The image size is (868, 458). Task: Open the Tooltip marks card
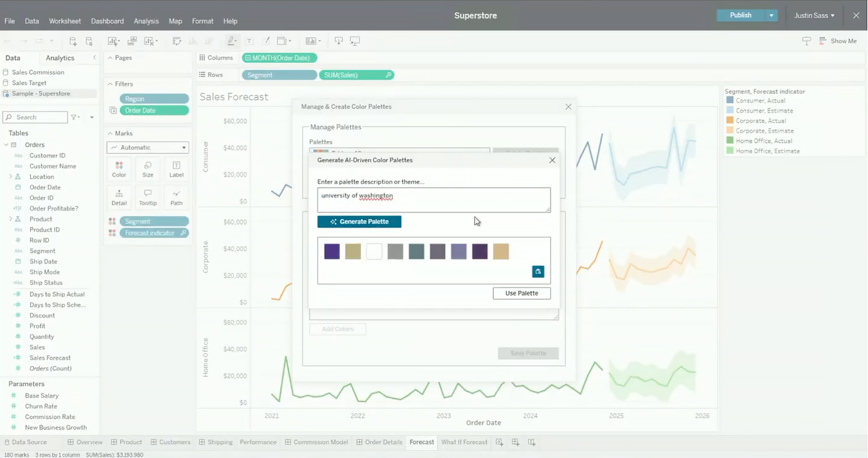(148, 197)
